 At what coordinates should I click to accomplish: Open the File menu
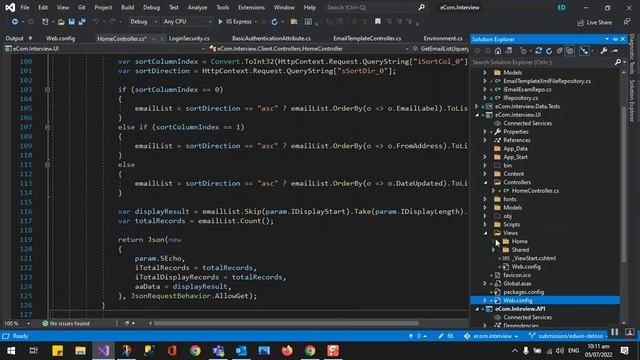pos(25,7)
